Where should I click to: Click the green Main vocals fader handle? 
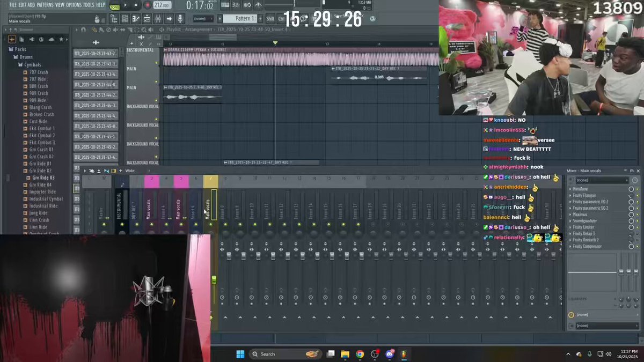[214, 280]
